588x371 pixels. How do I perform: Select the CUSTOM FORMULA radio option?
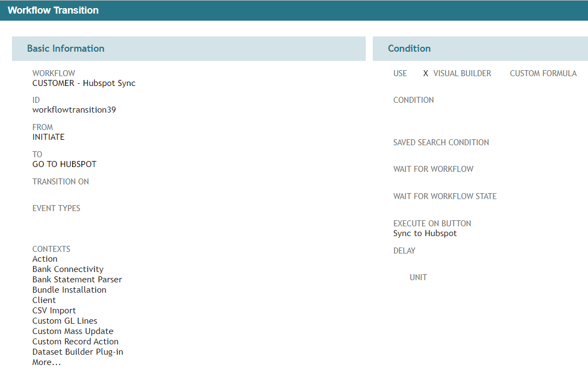(x=543, y=73)
